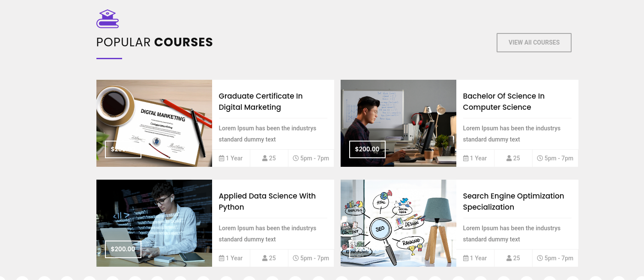This screenshot has width=644, height=280.
Task: Click the person icon on Computer Science card
Action: tap(509, 158)
